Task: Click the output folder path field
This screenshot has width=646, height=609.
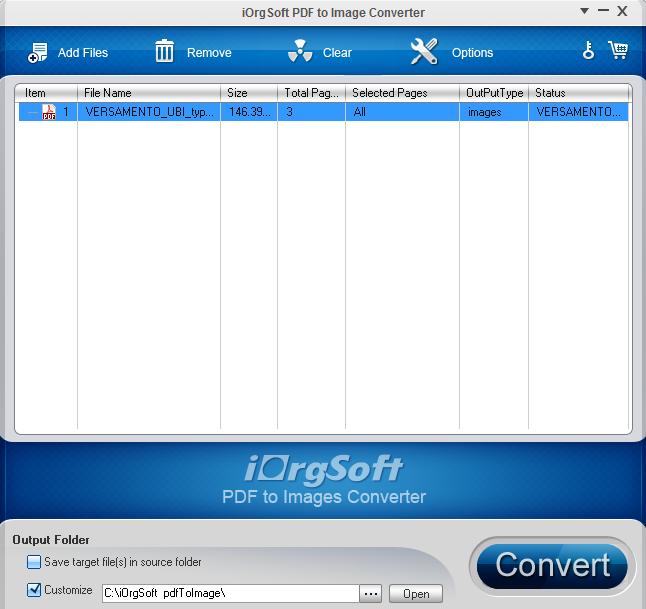Action: (x=231, y=593)
